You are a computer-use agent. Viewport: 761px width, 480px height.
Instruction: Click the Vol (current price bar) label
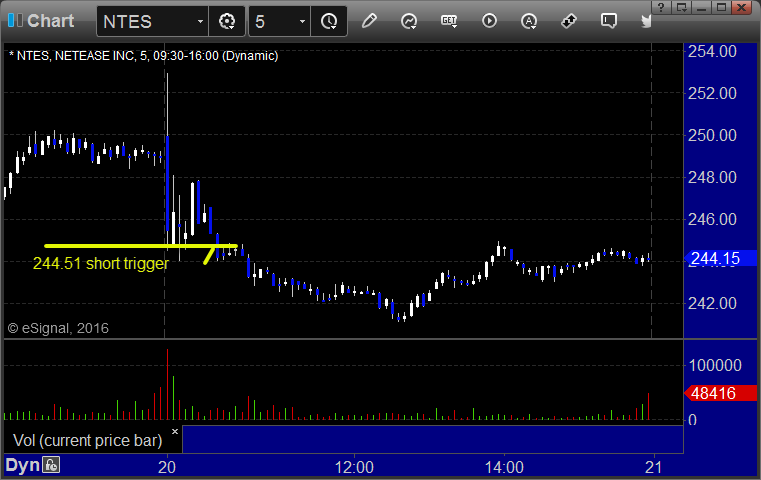pos(87,440)
